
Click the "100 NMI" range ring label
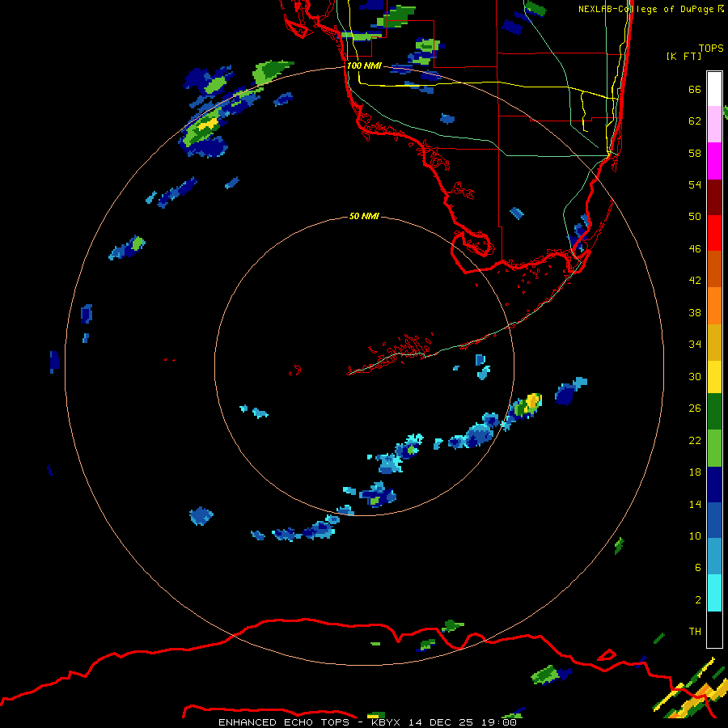[x=364, y=66]
